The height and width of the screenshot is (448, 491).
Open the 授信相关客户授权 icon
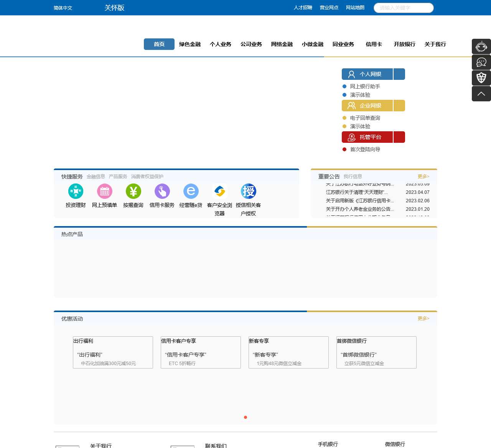(248, 191)
